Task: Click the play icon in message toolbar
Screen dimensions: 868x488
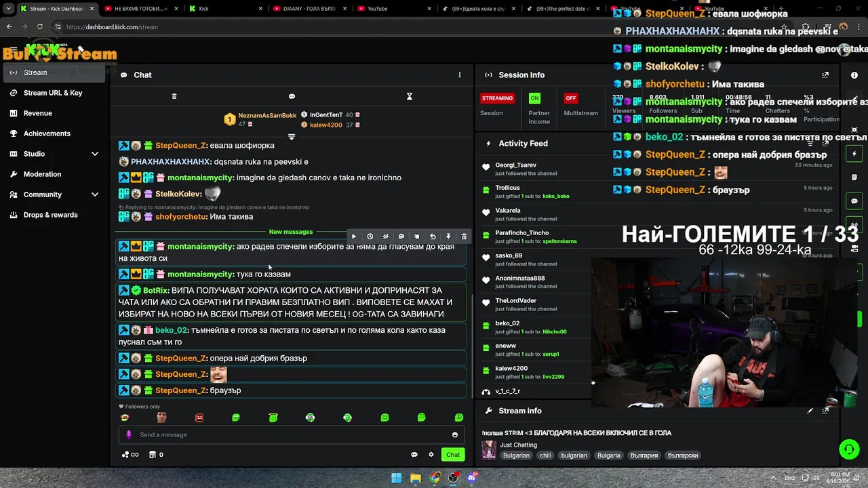Action: pyautogui.click(x=353, y=237)
